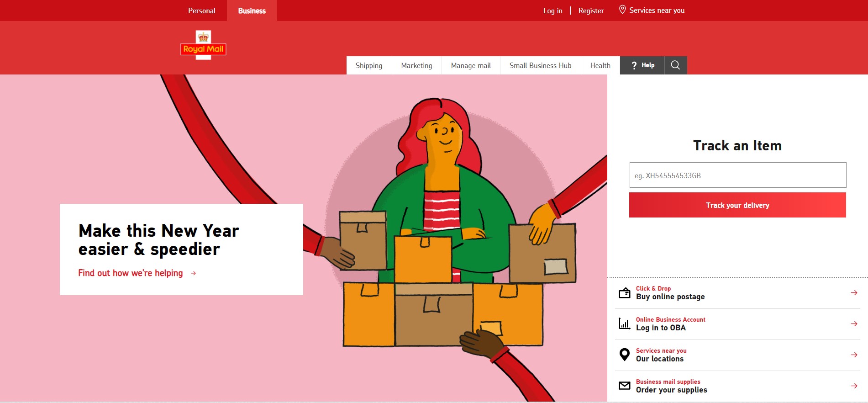Click the Help button

click(x=642, y=65)
